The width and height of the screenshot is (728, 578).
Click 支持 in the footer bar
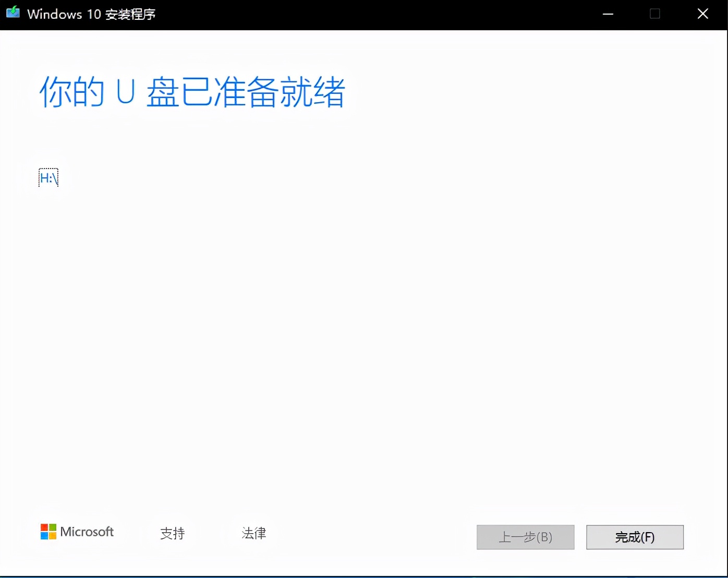coord(172,534)
